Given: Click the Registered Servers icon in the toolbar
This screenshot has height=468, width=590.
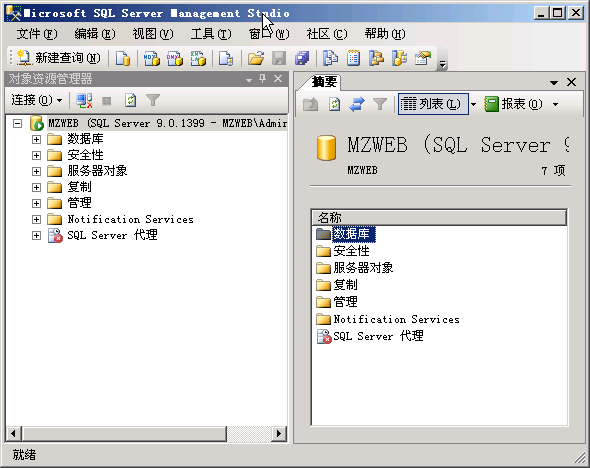Looking at the screenshot, I should point(331,58).
